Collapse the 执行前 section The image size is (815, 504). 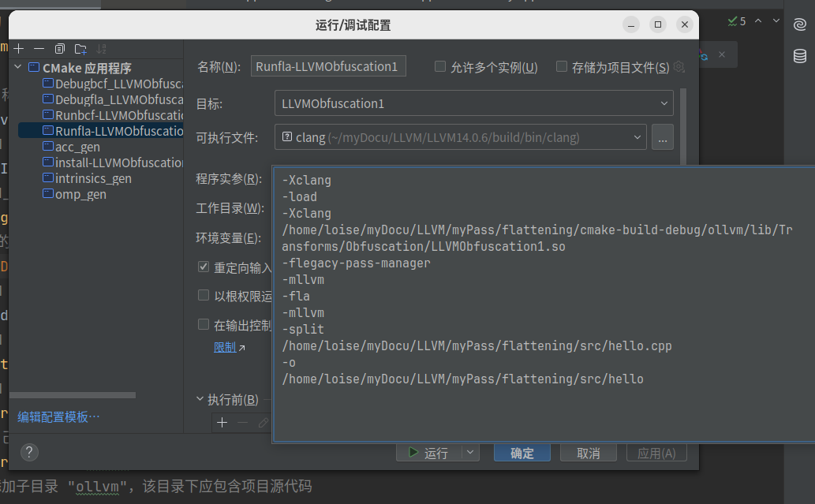[200, 399]
